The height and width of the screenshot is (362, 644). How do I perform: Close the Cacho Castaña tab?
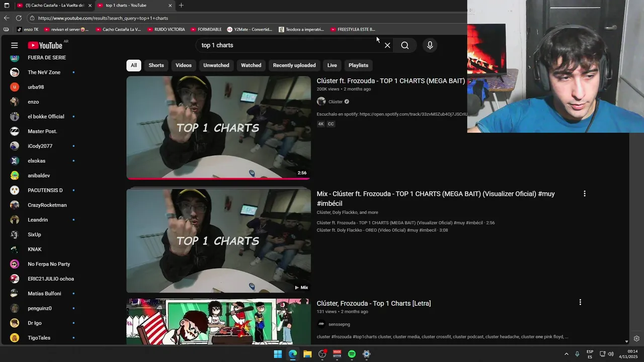coord(90,6)
